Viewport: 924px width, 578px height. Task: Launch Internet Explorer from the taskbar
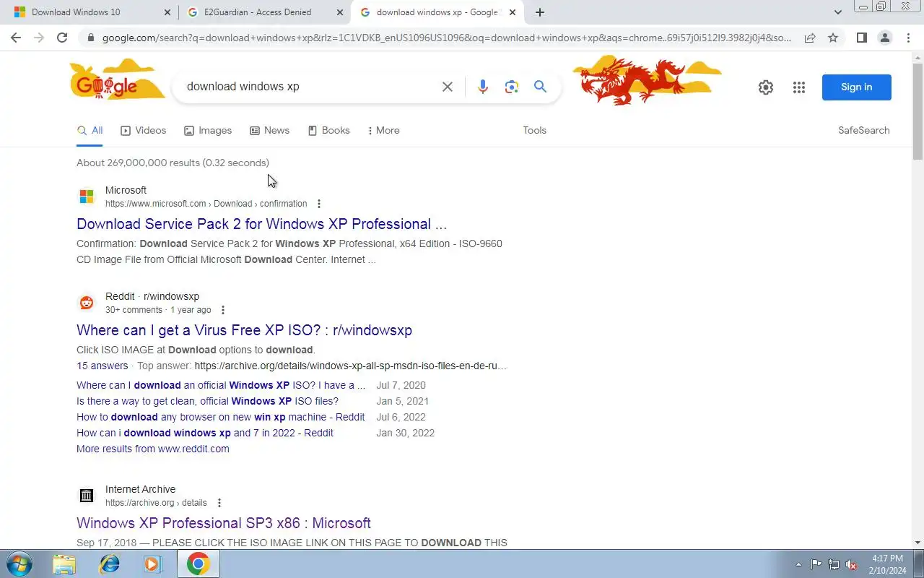(x=109, y=564)
